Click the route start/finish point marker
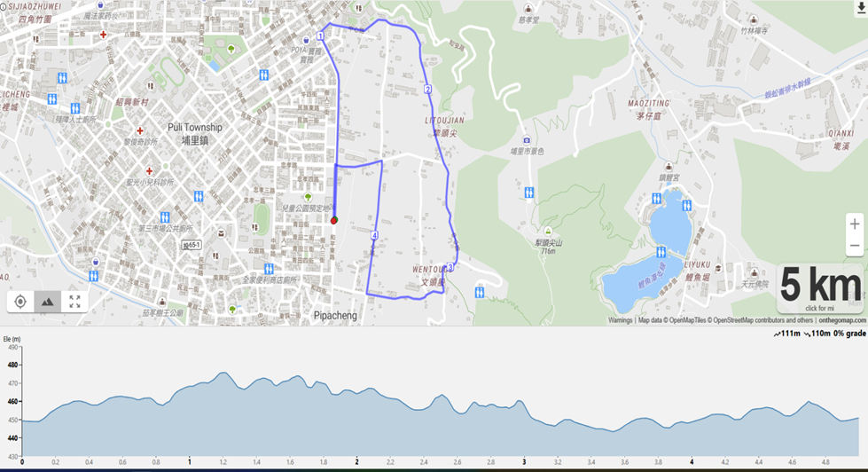The width and height of the screenshot is (868, 472). 333,221
